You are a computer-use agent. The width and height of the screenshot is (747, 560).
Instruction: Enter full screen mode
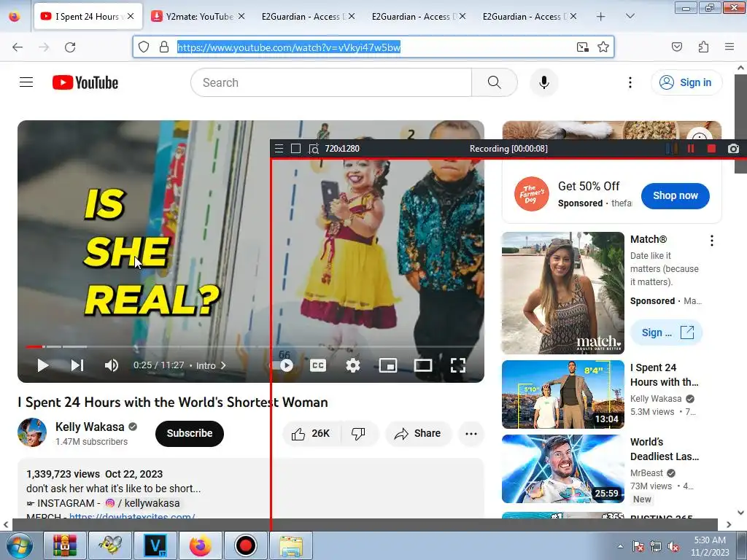coord(458,365)
